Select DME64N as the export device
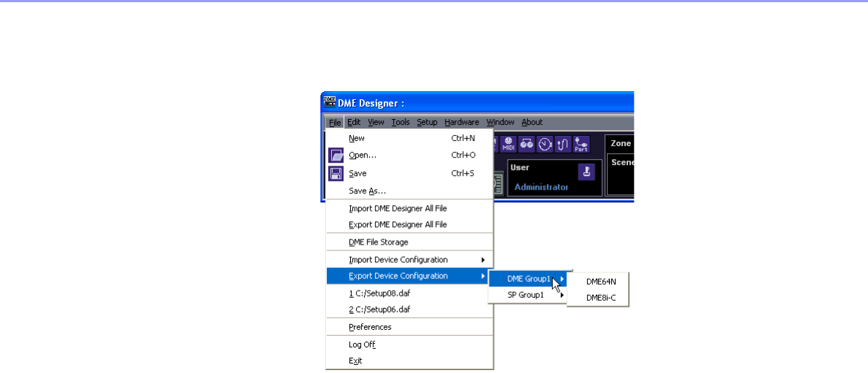The height and width of the screenshot is (373, 868). pyautogui.click(x=598, y=282)
